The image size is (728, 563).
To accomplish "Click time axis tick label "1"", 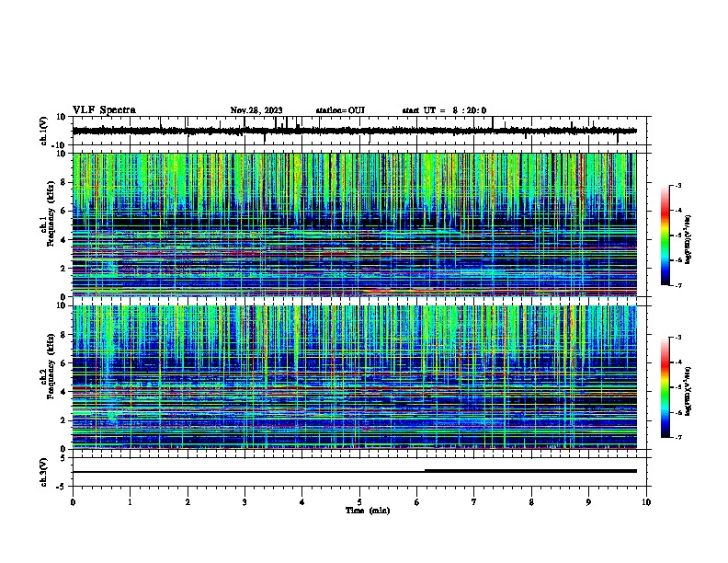I will pos(130,502).
